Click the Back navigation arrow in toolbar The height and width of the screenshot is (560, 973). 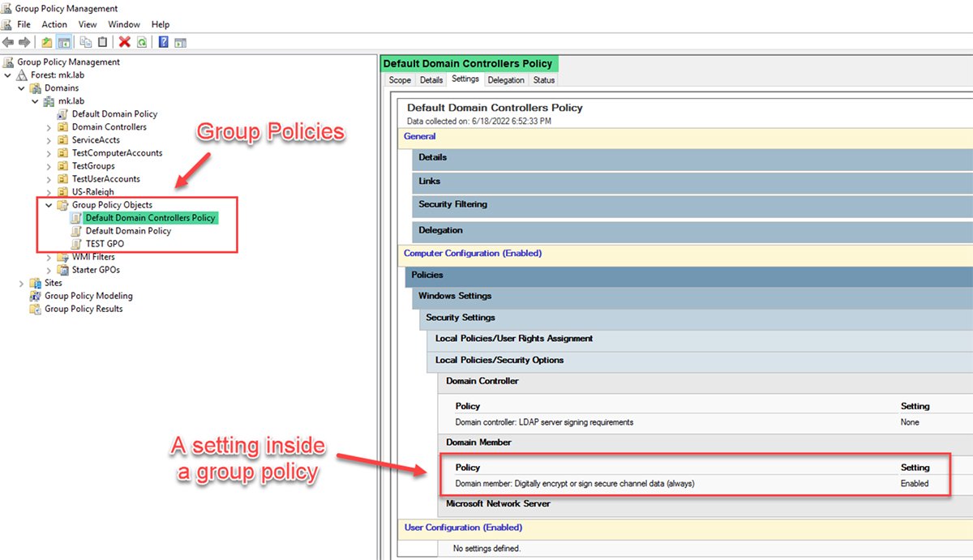coord(8,41)
